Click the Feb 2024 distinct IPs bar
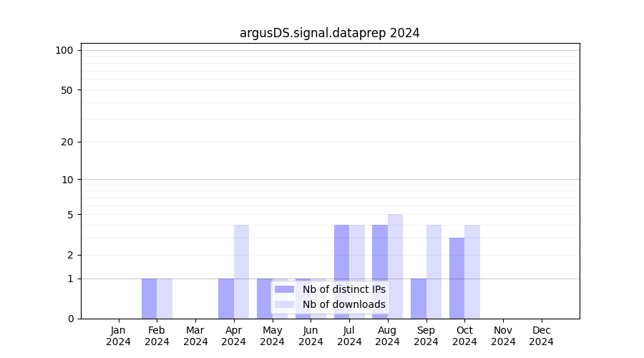Viewport: 644px width, 358px height. click(x=149, y=299)
